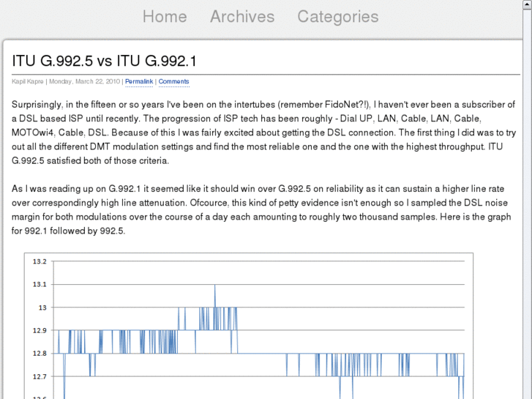Click the 12.7 y-axis label
532x399 pixels.
pos(40,376)
